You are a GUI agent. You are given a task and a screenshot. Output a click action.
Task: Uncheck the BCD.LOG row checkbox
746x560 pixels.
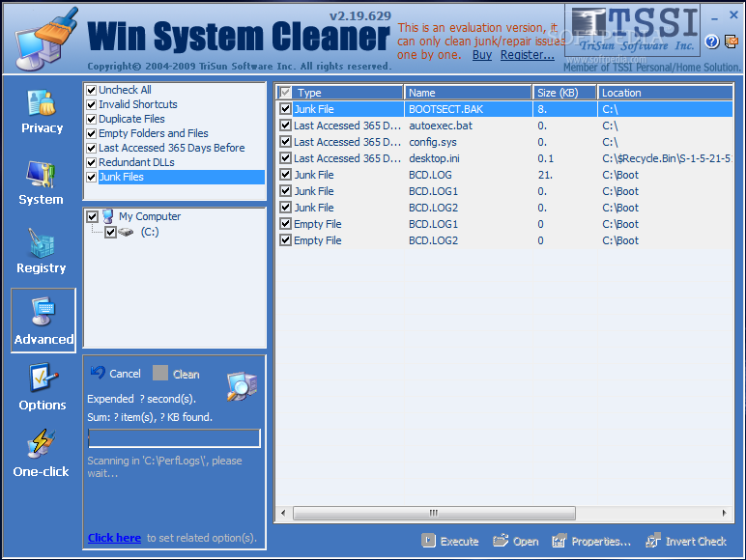click(x=285, y=175)
